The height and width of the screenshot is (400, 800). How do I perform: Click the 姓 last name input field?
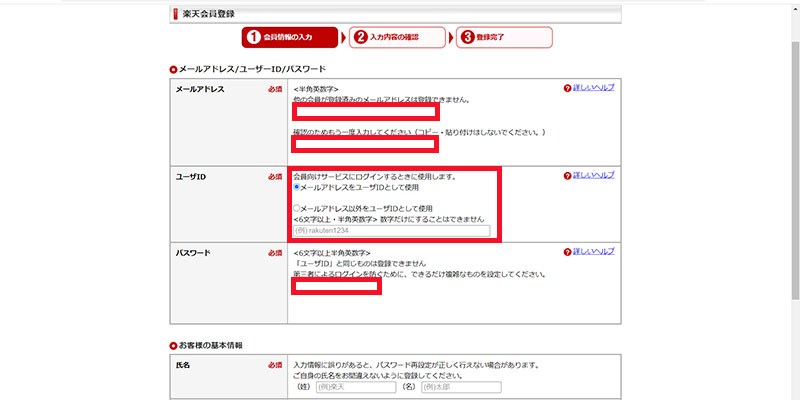point(356,387)
